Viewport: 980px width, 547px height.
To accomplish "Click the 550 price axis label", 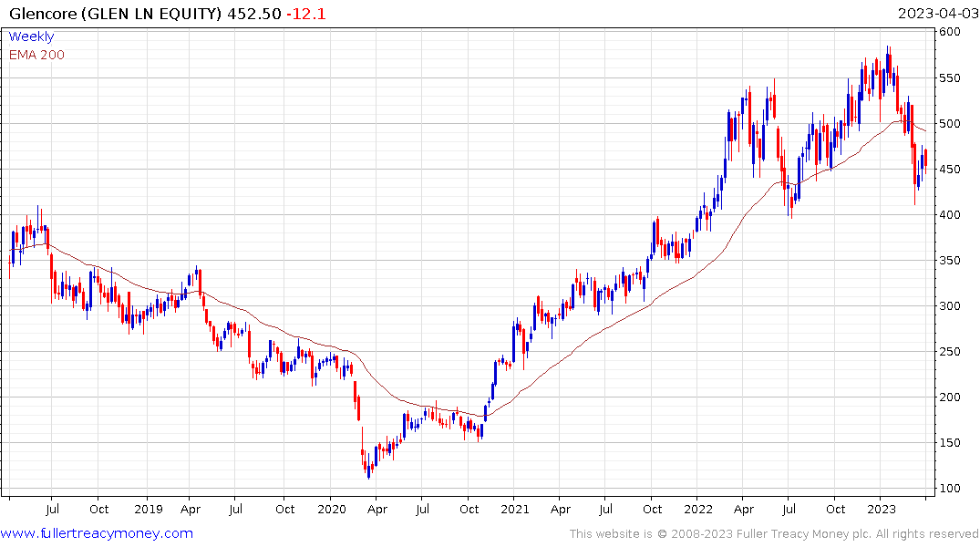I will tap(949, 78).
